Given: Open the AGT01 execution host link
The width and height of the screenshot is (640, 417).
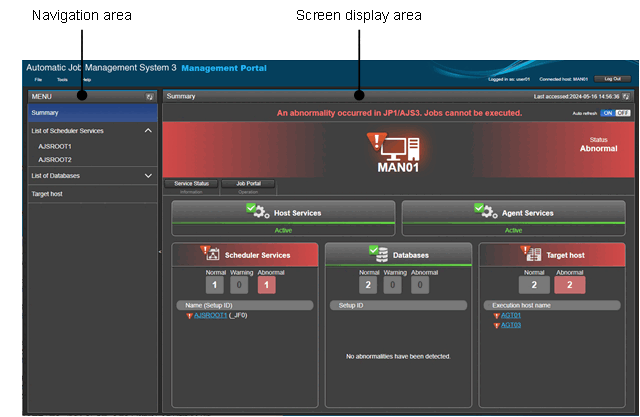Looking at the screenshot, I should (510, 314).
